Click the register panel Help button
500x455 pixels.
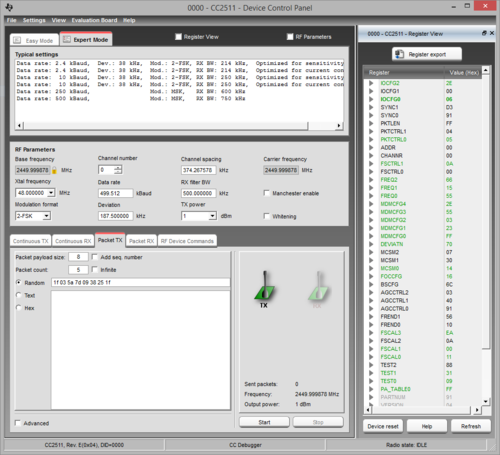(x=427, y=426)
